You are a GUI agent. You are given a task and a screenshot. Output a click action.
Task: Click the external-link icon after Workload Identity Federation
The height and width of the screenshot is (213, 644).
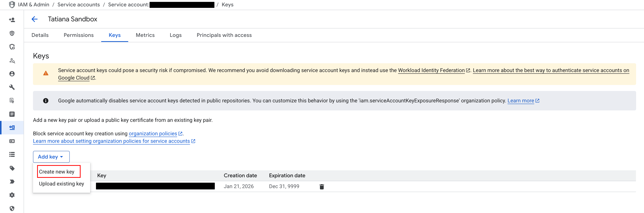[468, 70]
